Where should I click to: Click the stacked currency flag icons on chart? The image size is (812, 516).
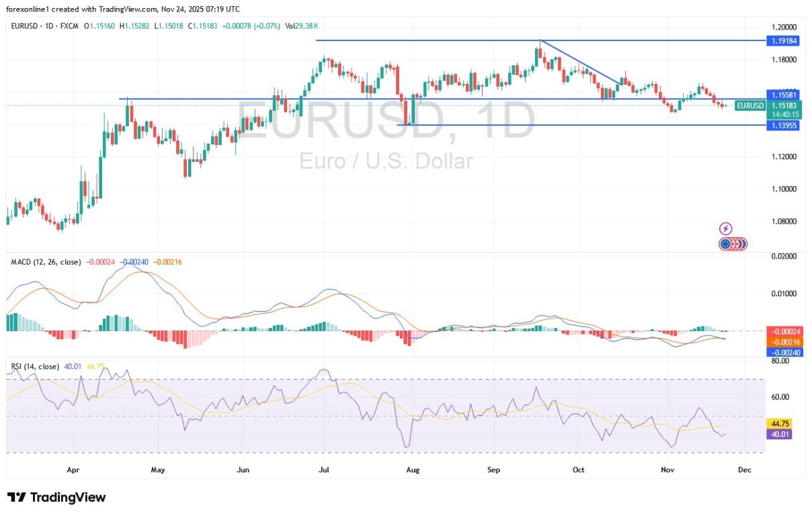[733, 244]
